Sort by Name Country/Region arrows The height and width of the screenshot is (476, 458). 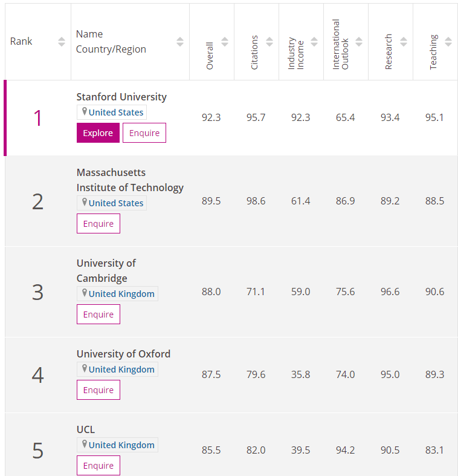pos(180,42)
